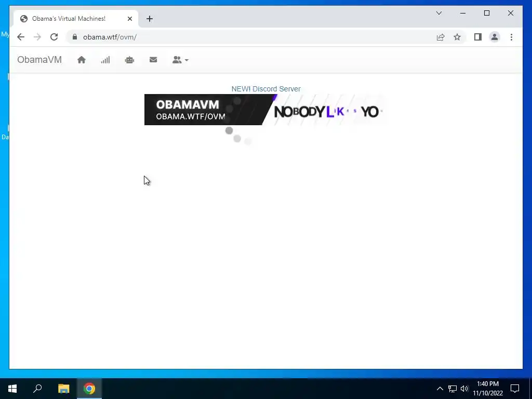Click the ObamaVM brand link
The width and height of the screenshot is (532, 399).
[x=39, y=60]
